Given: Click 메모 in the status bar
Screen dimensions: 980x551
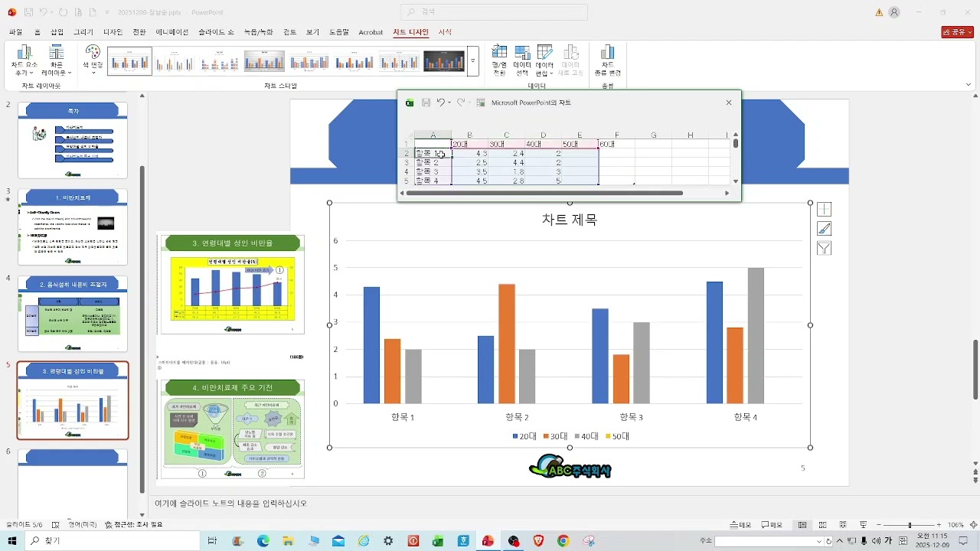Looking at the screenshot, I should pos(772,525).
